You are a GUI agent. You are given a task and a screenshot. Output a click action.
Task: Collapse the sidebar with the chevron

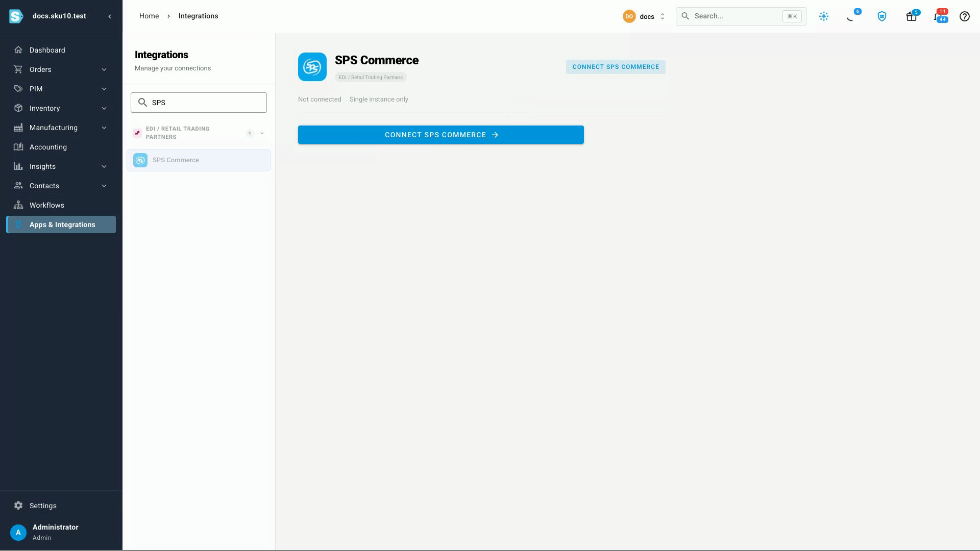[x=110, y=16]
